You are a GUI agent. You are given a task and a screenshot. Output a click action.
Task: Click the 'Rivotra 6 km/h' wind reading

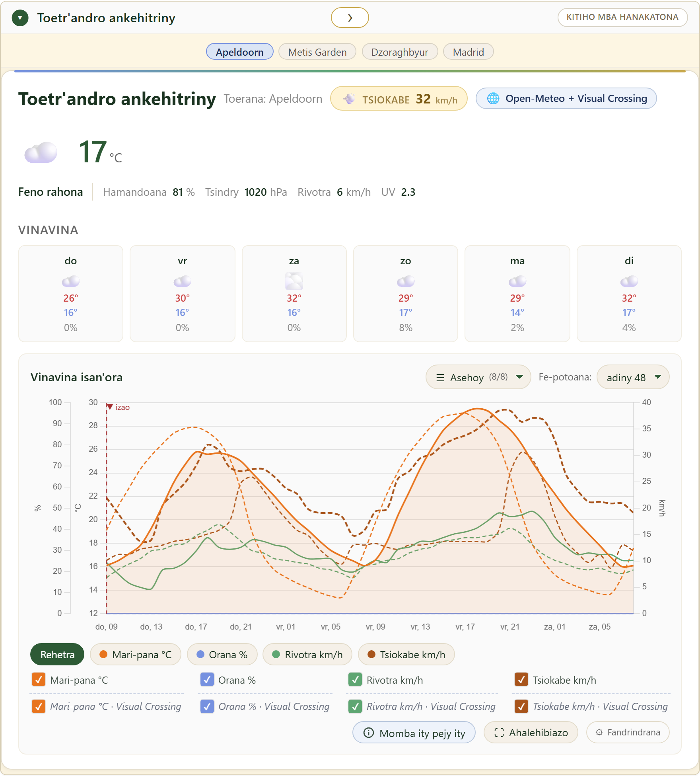click(334, 192)
